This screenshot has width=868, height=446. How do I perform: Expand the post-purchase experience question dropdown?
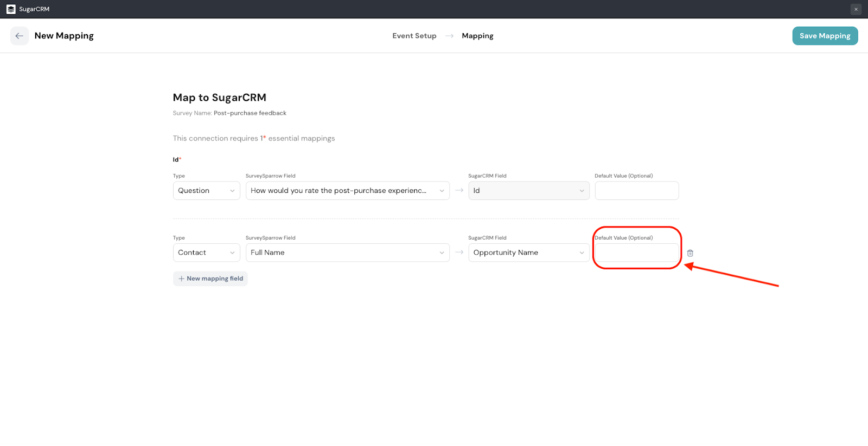[347, 191]
